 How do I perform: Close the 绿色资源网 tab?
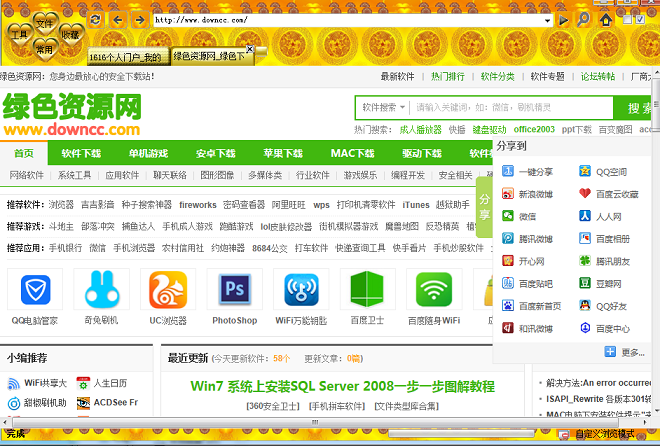[x=249, y=49]
